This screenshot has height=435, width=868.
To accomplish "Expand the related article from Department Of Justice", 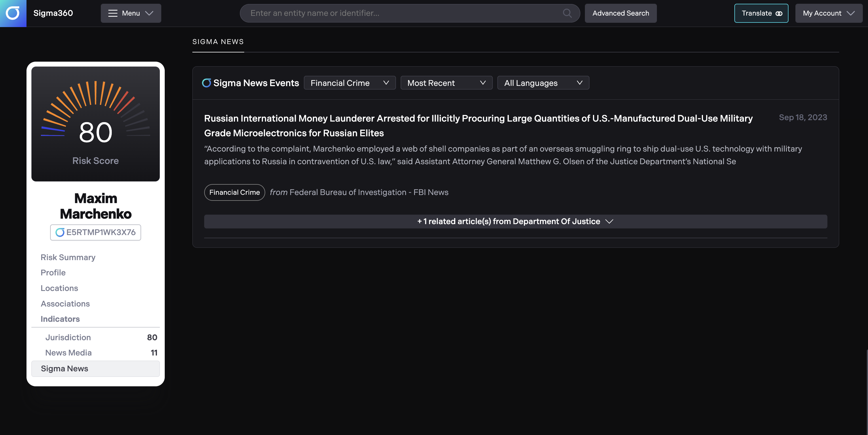I will (516, 221).
